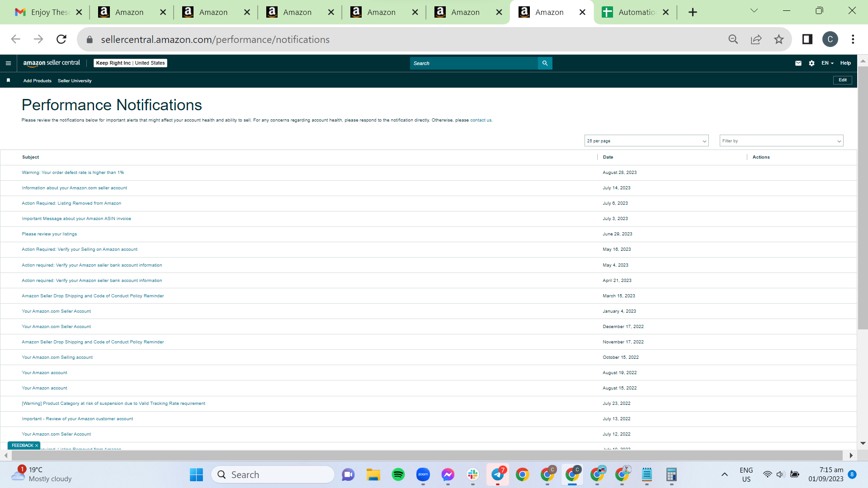The height and width of the screenshot is (488, 868).
Task: Open the EN language dropdown
Action: pos(827,63)
